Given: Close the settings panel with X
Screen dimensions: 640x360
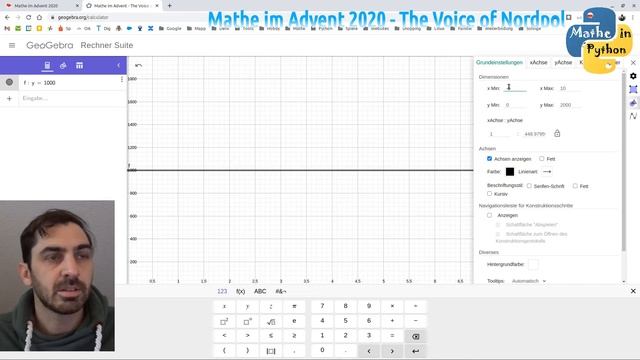Looking at the screenshot, I should click(x=633, y=62).
